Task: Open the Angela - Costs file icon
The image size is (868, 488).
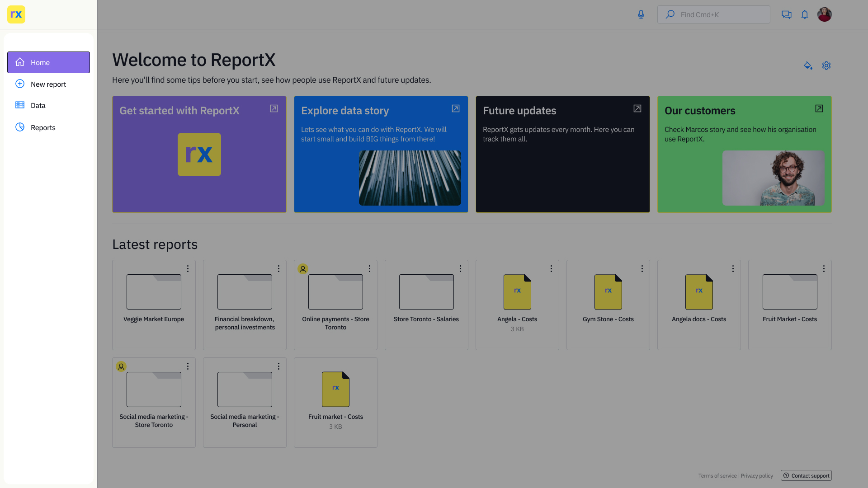Action: point(517,292)
